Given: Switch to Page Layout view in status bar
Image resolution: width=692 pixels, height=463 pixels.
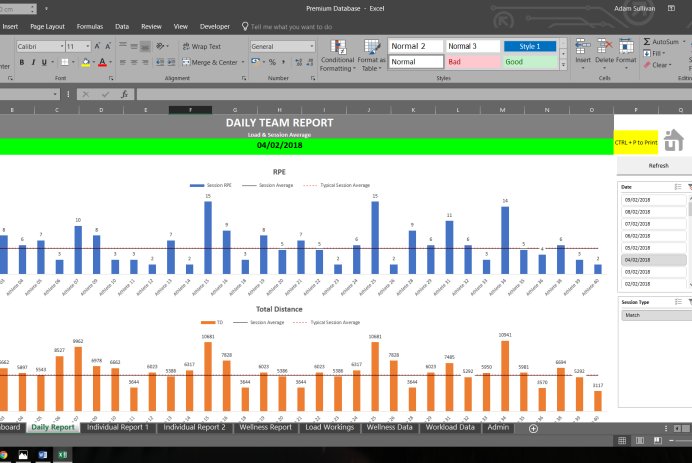Looking at the screenshot, I should 639,440.
